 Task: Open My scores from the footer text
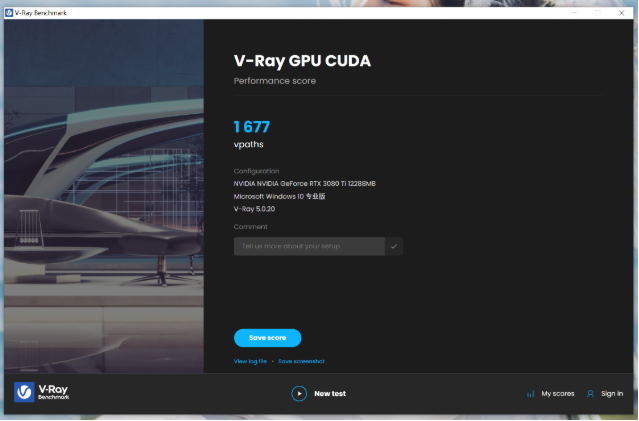click(558, 394)
